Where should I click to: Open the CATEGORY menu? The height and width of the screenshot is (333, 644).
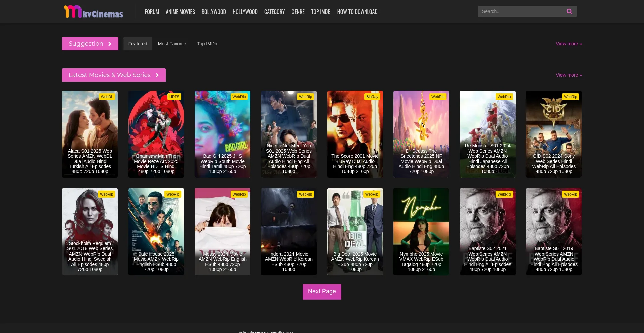[x=274, y=11]
